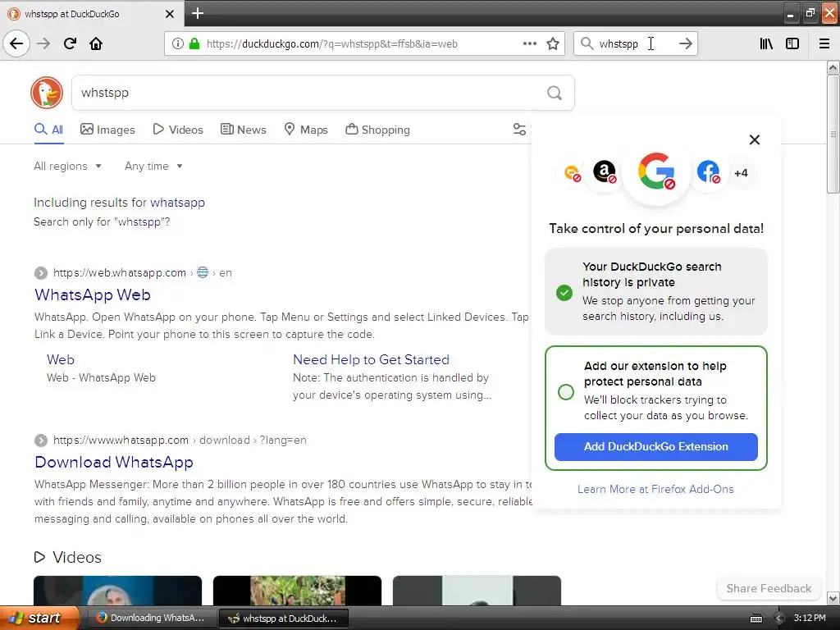Switch to the Images tab
Screen dimensions: 840x630
pyautogui.click(x=107, y=130)
